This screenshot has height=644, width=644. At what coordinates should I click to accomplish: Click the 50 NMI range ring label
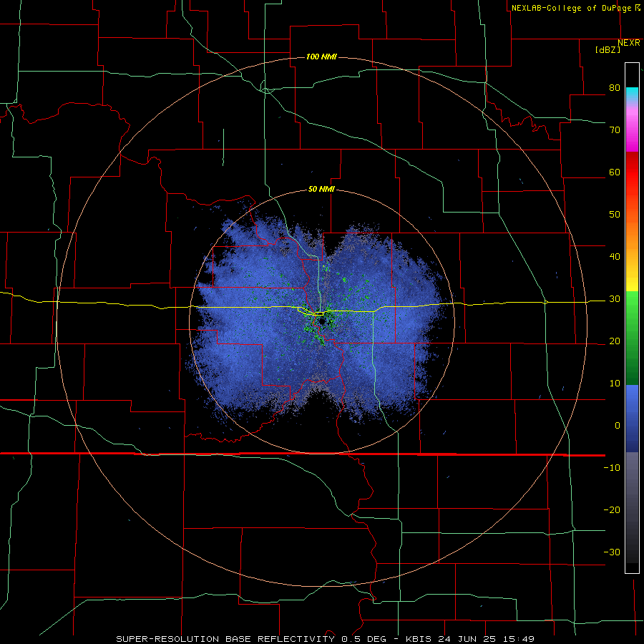tap(321, 190)
